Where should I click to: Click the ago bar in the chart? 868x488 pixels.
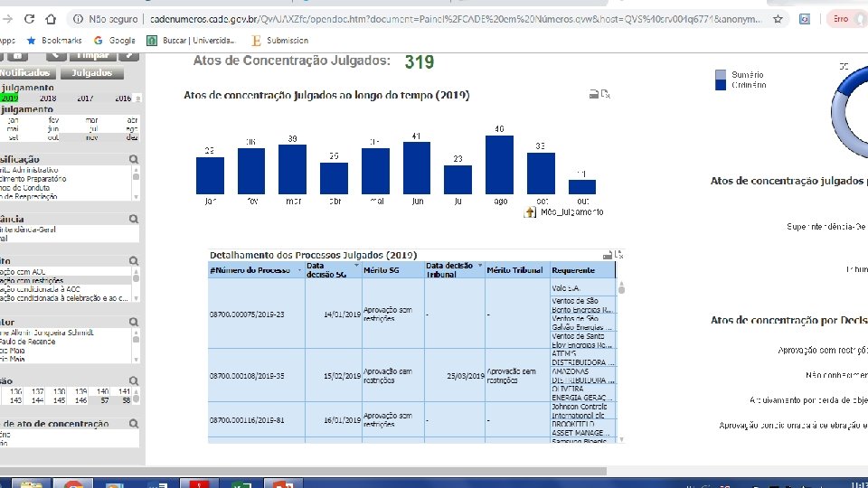pos(499,164)
